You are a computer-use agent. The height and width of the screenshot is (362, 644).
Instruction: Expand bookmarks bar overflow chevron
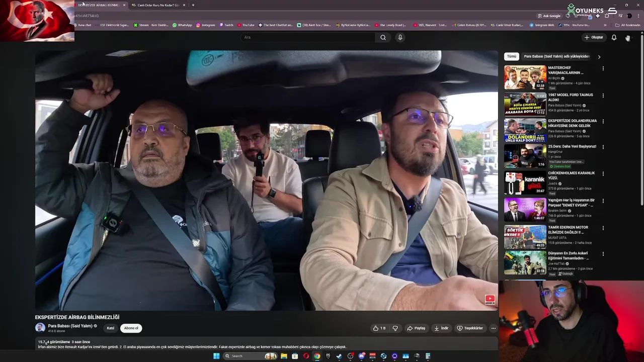point(605,25)
